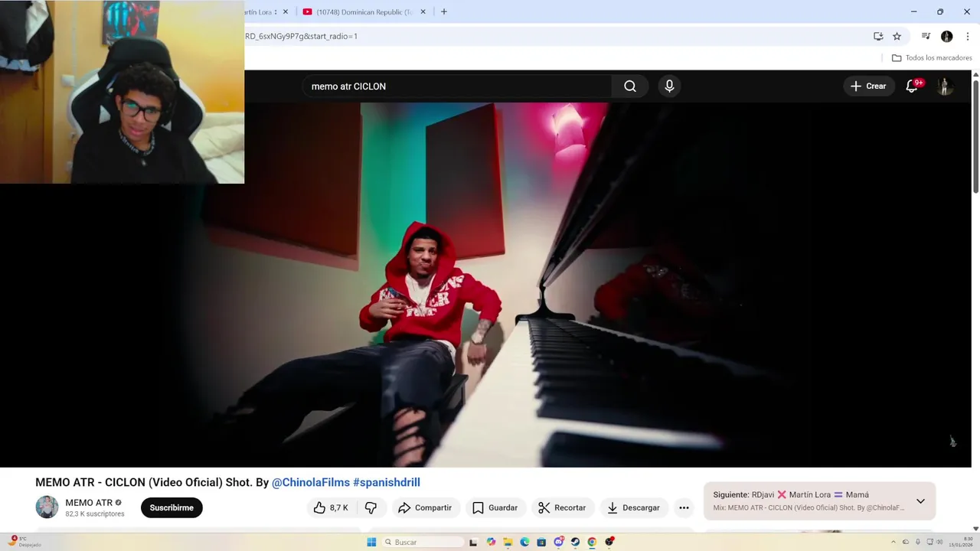Open Discord from taskbar
The height and width of the screenshot is (551, 980).
(x=558, y=542)
